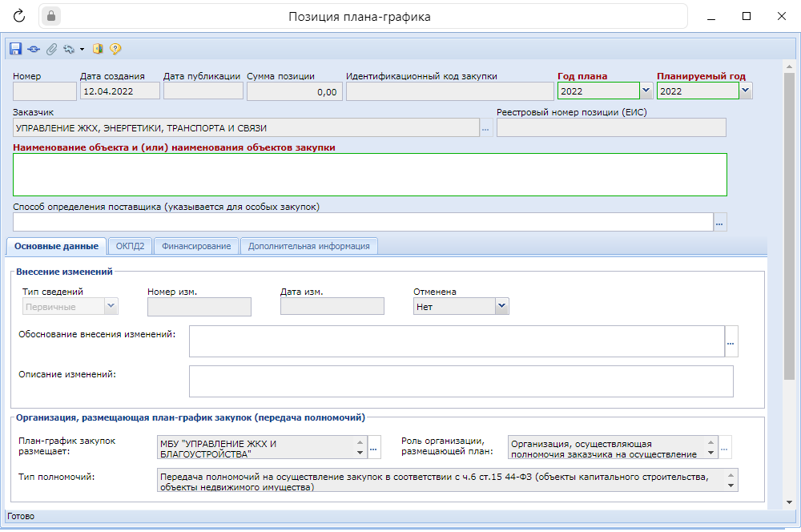Click ellipsis button beside Обоснование внесения изменений
801x532 pixels.
(731, 341)
